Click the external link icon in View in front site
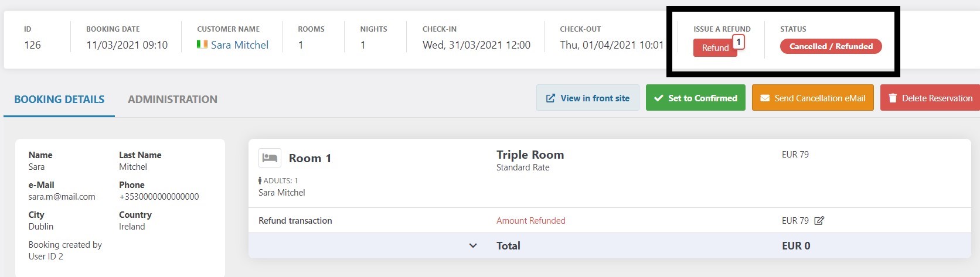This screenshot has width=980, height=277. click(x=550, y=98)
